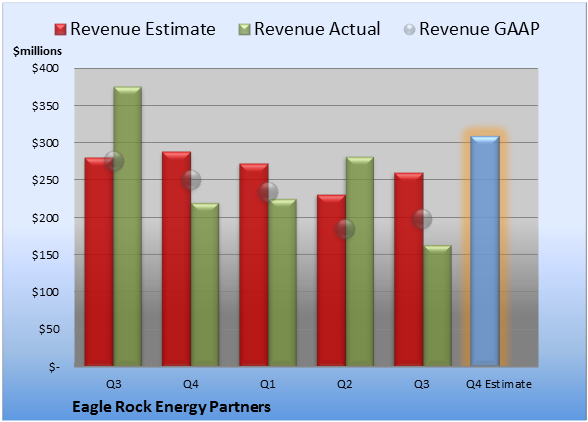Click the gray Revenue GAAP legend sphere

[410, 30]
